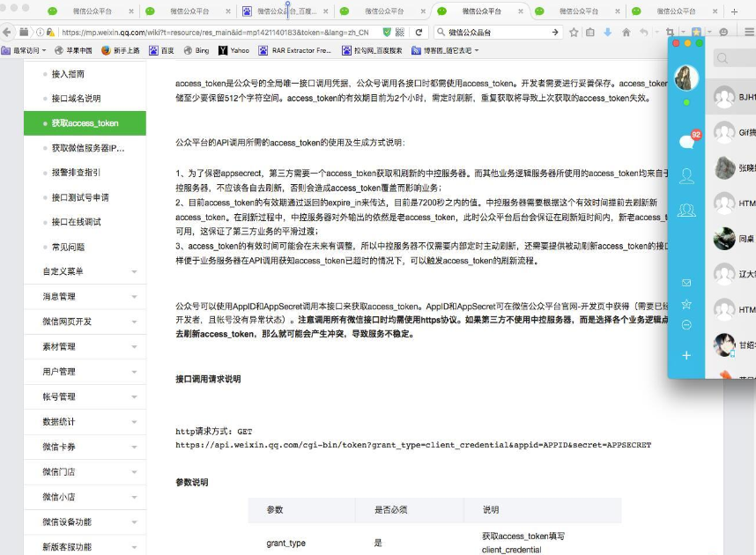756x555 pixels.
Task: Click the QQ more options circle icon
Action: pyautogui.click(x=686, y=325)
